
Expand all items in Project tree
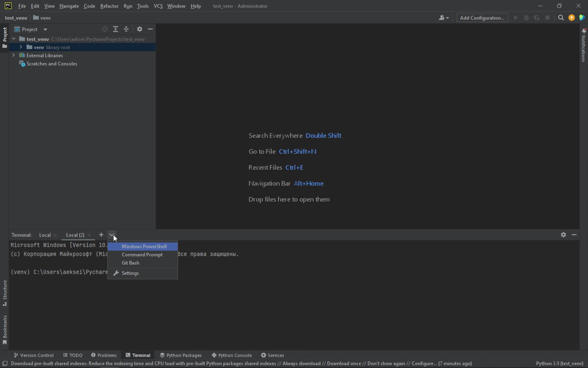(115, 29)
